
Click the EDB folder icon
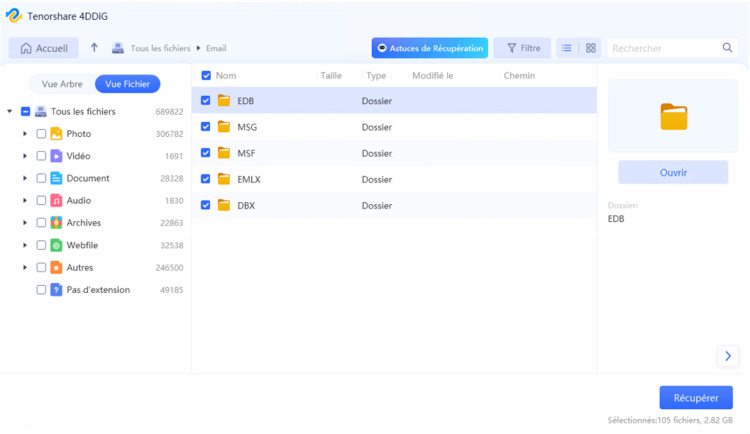pos(224,101)
